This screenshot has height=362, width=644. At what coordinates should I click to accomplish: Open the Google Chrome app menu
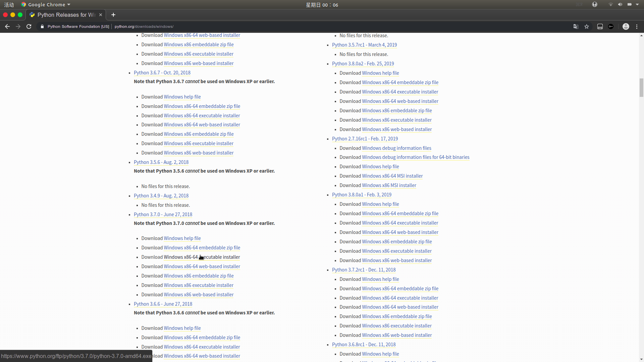pos(46,5)
